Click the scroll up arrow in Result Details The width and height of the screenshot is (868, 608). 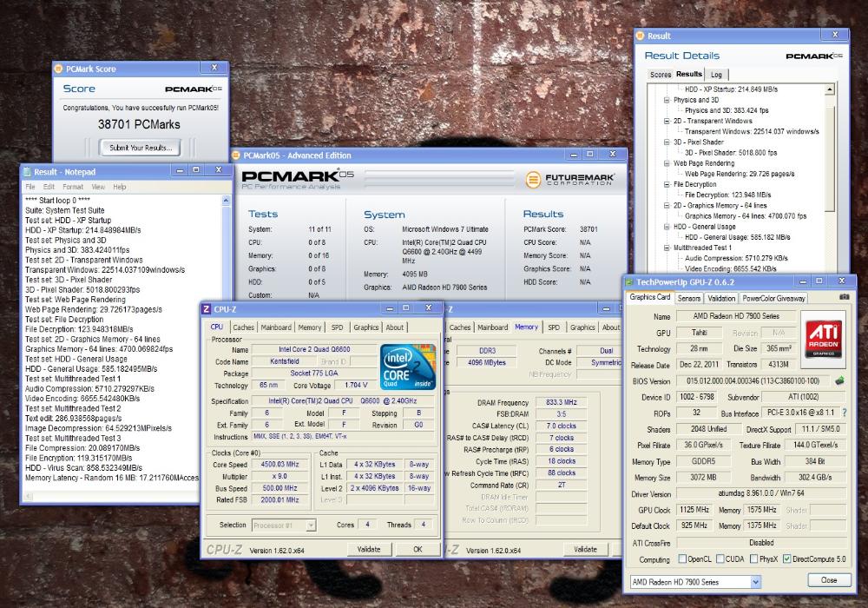coord(830,89)
